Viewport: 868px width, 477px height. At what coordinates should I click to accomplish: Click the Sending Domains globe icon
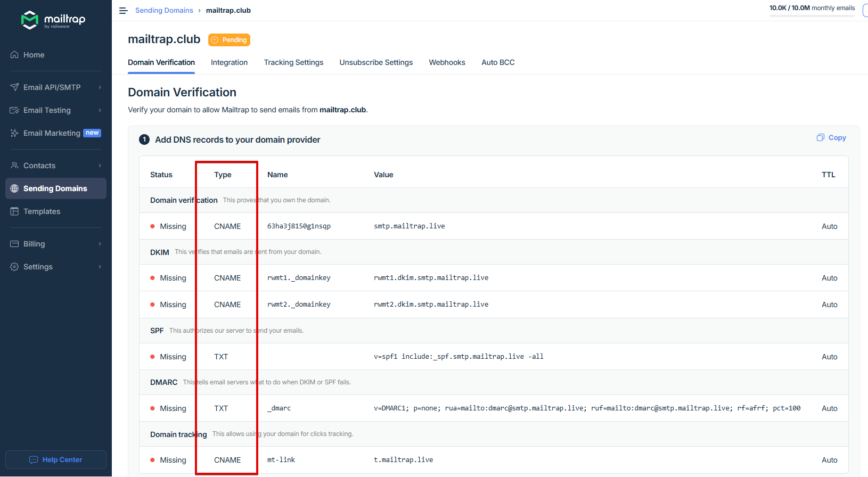point(14,188)
